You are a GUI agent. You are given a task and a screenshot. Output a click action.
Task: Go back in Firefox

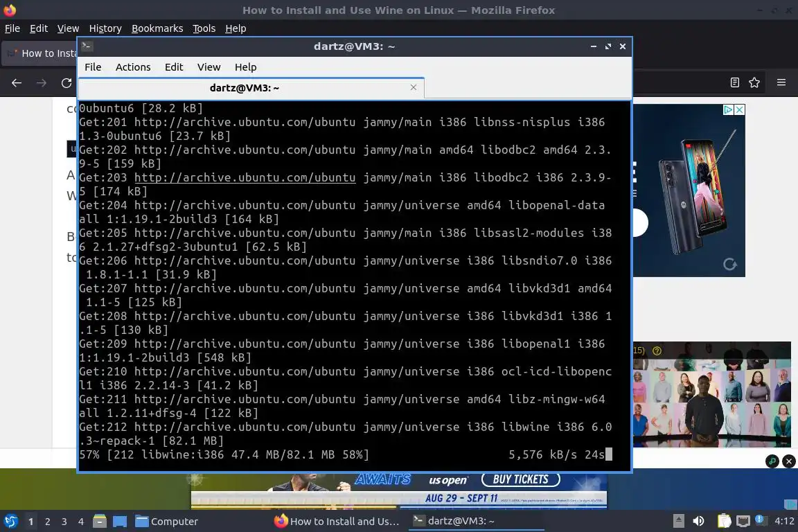(x=17, y=83)
